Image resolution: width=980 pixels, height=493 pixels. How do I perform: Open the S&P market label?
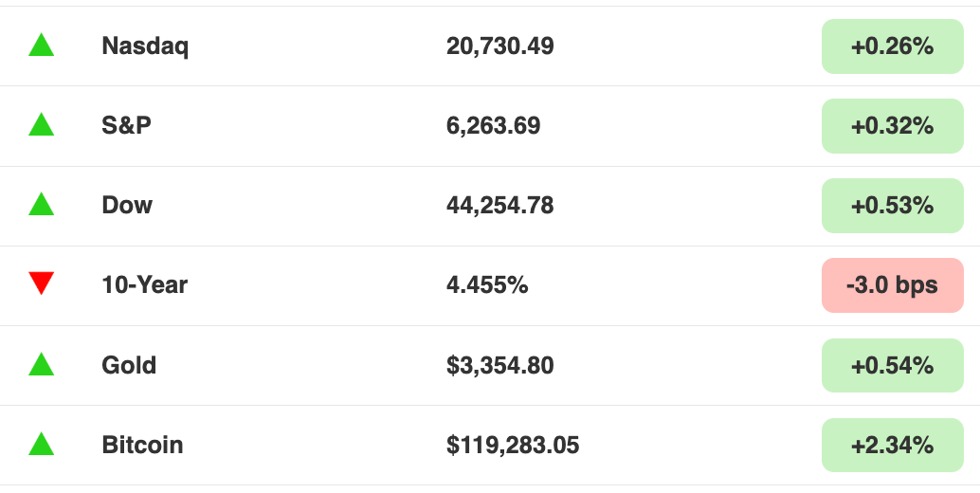126,125
